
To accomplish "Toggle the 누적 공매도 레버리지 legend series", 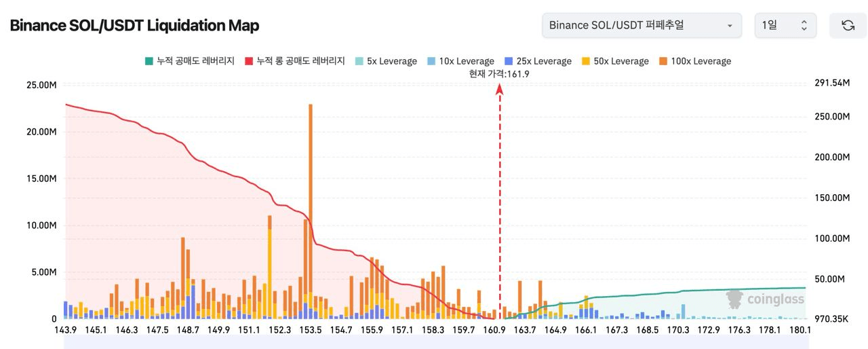I will (x=189, y=61).
